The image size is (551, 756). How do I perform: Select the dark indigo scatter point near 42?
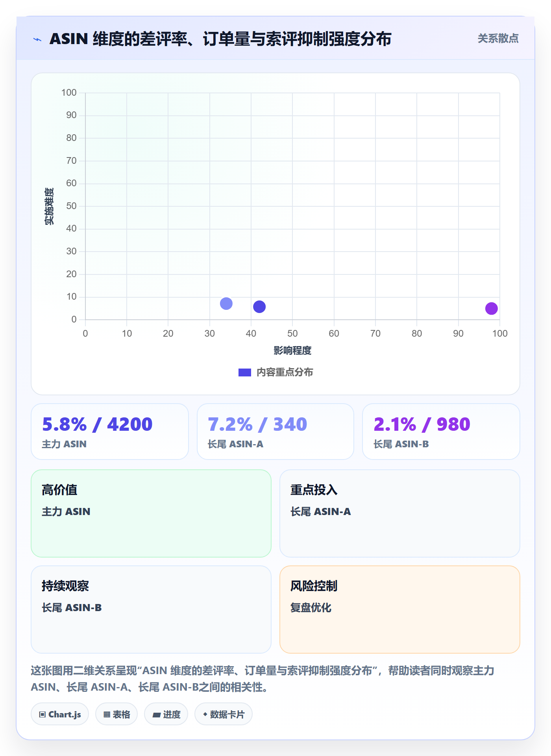[259, 307]
